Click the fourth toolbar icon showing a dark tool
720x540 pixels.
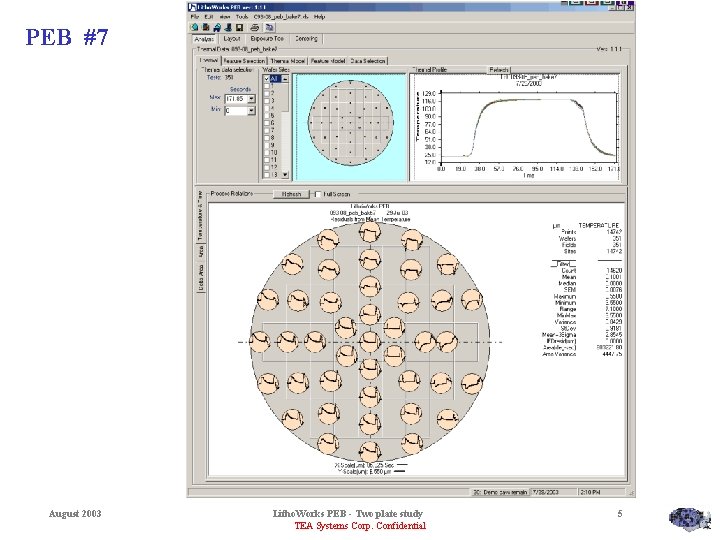tap(228, 28)
